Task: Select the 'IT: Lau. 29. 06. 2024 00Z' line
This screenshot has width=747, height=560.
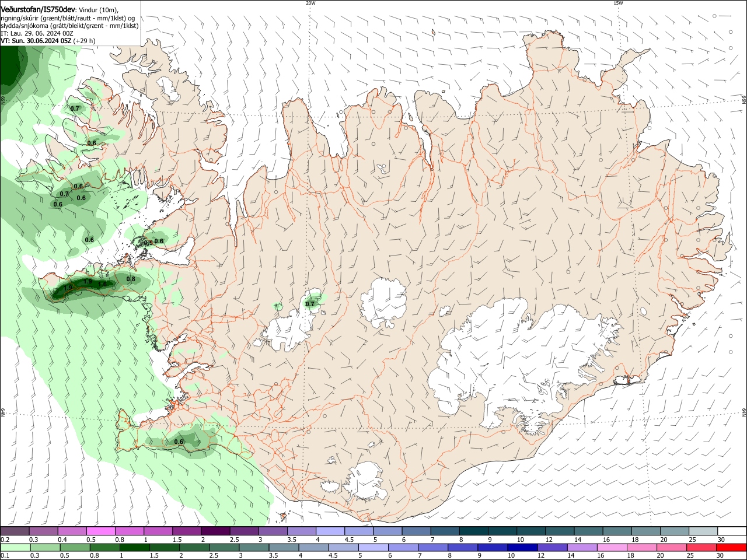Action: coord(37,33)
